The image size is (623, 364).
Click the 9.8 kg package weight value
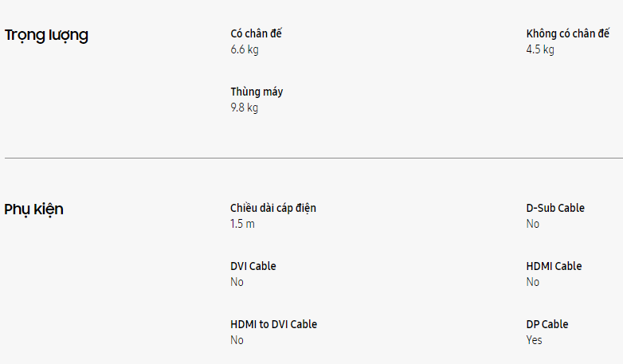click(245, 108)
